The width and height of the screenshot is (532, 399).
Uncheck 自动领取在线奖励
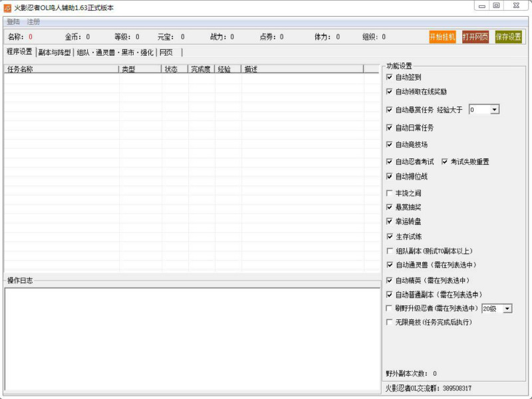coord(390,92)
